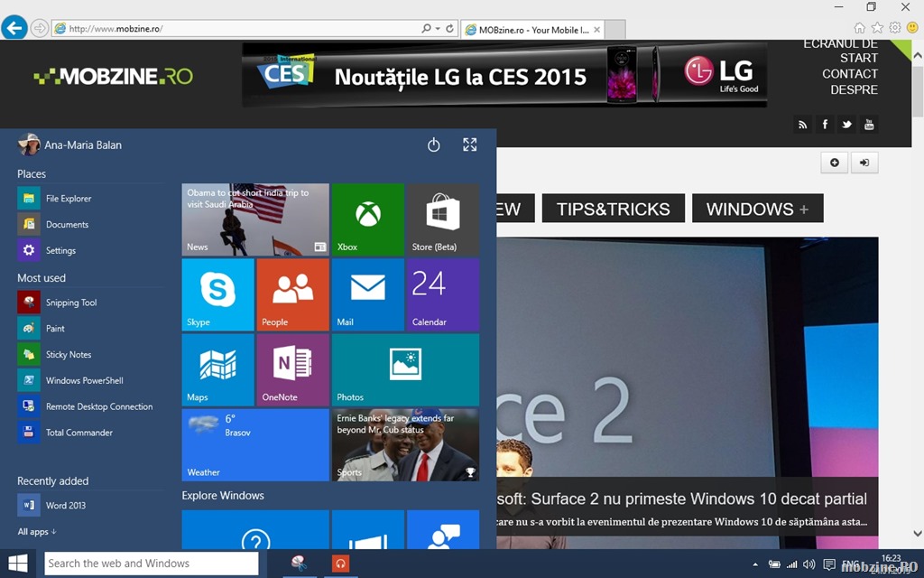This screenshot has height=578, width=924.
Task: Open the ECRANUL DE START link
Action: (840, 51)
